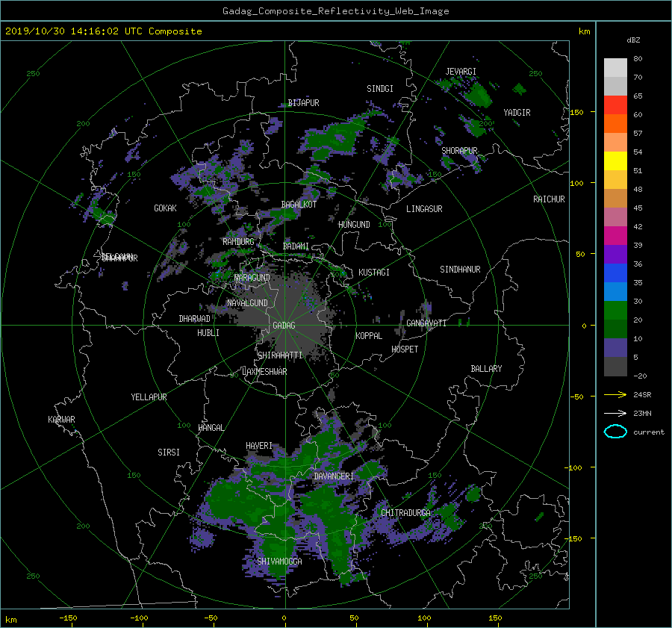
Task: Click the Gadag_Composite_Reflectivity_Web_Image title
Action: (335, 11)
